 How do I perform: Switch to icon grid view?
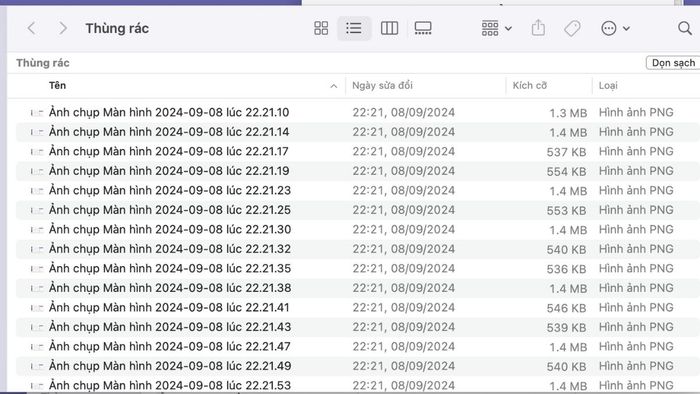[x=321, y=28]
